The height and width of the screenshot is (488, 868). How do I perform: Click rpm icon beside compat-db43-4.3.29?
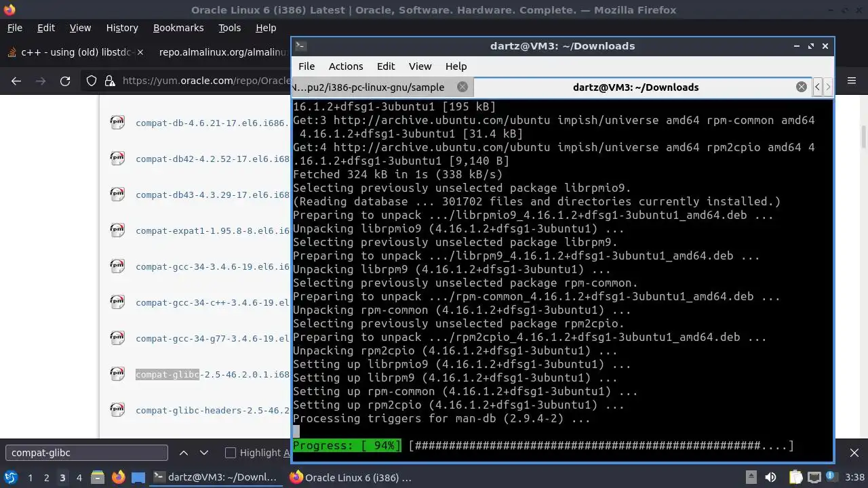(117, 194)
